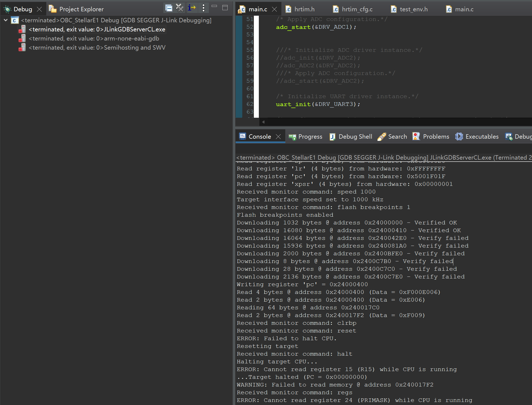The image size is (532, 405).
Task: Switch to the test_env.h tab
Action: [413, 9]
